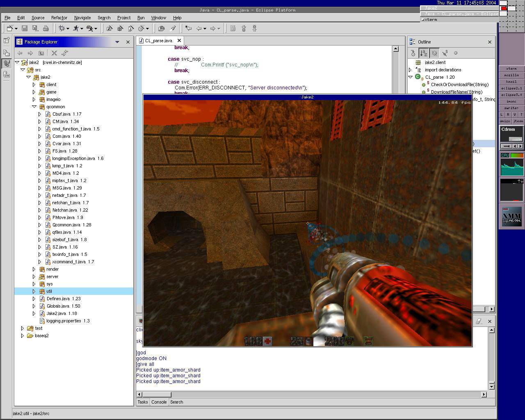This screenshot has width=525, height=420.
Task: Open the Package Explorer view menu dropdown
Action: (117, 42)
